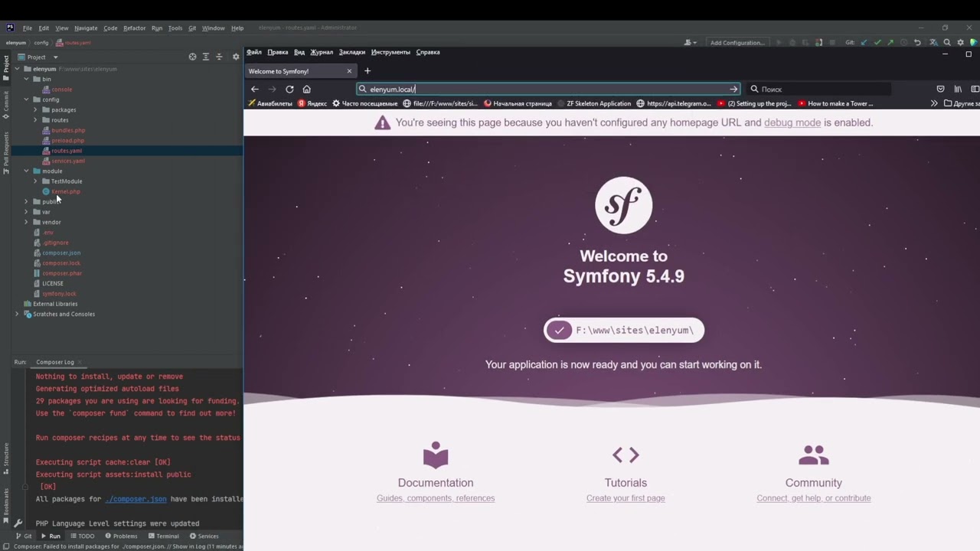Open Firefox Закладки menu
This screenshot has height=551, width=980.
(352, 52)
